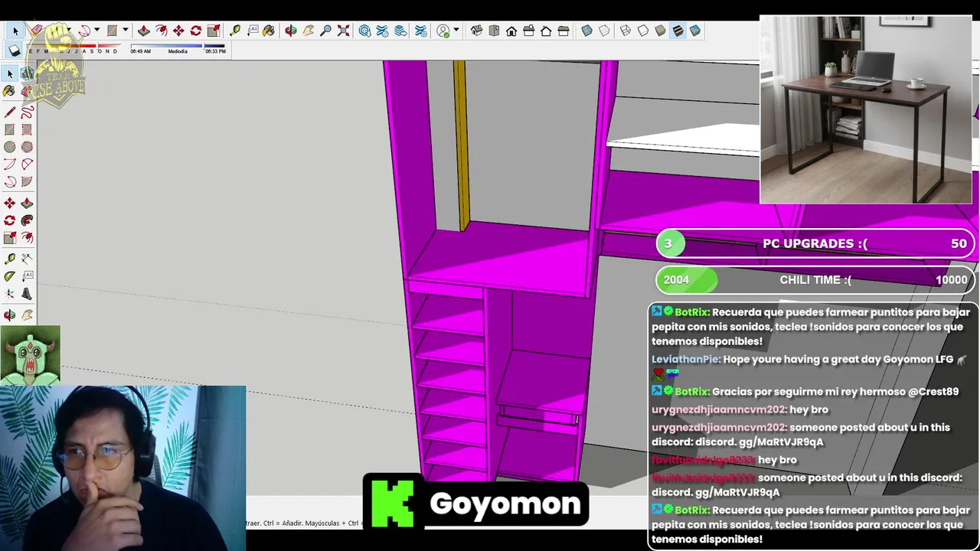The height and width of the screenshot is (551, 980).
Task: Pick the Pie arc tool
Action: click(27, 182)
